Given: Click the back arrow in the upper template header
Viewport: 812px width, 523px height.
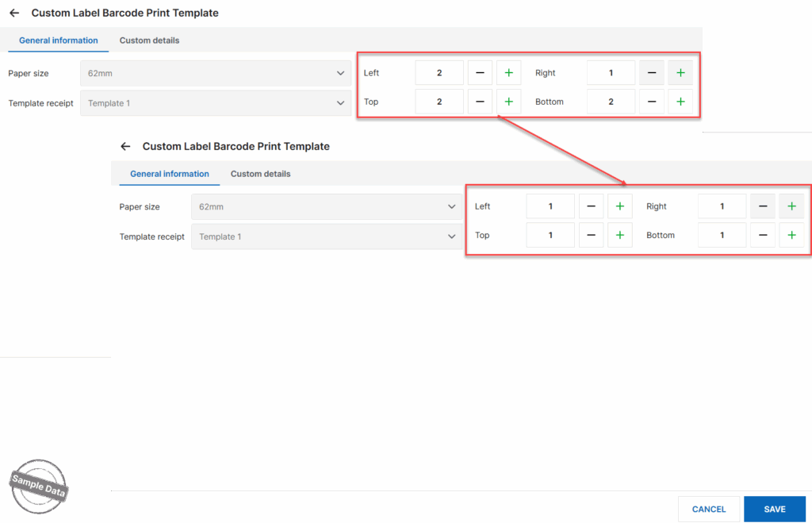Looking at the screenshot, I should [14, 13].
